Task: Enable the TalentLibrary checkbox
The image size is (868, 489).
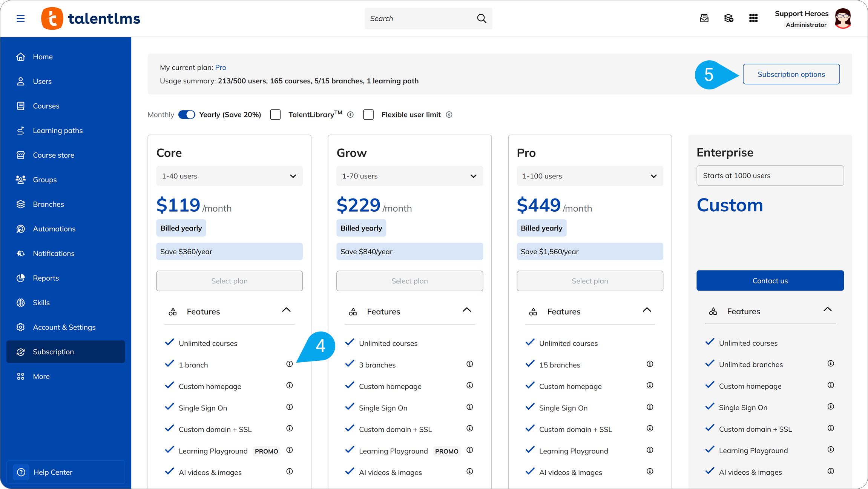Action: pos(276,115)
